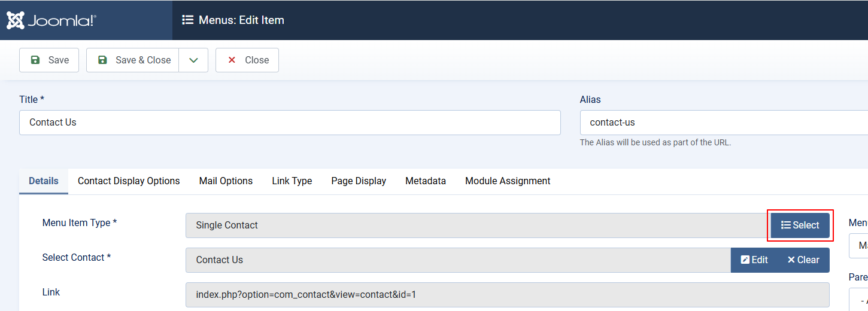The image size is (868, 311).
Task: Click the Close button with red X
Action: point(247,60)
